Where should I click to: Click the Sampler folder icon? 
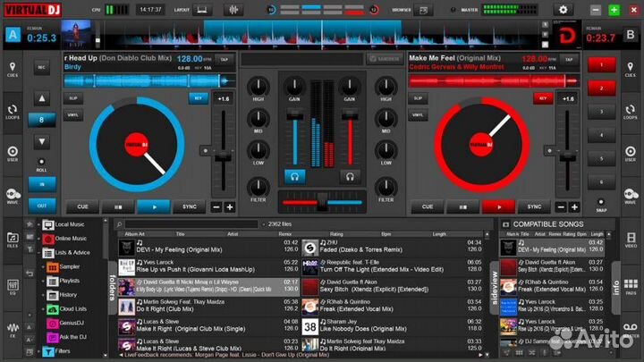pos(53,267)
